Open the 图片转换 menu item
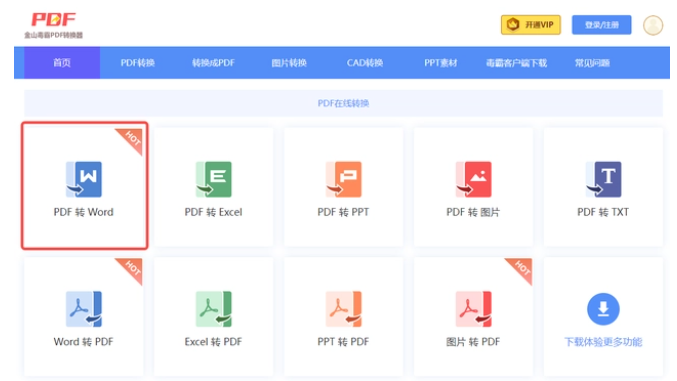This screenshot has height=381, width=677. pyautogui.click(x=289, y=63)
